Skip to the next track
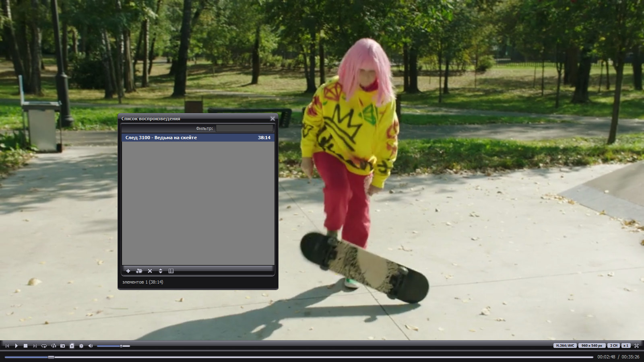Screen dimensions: 644x362 [35, 346]
